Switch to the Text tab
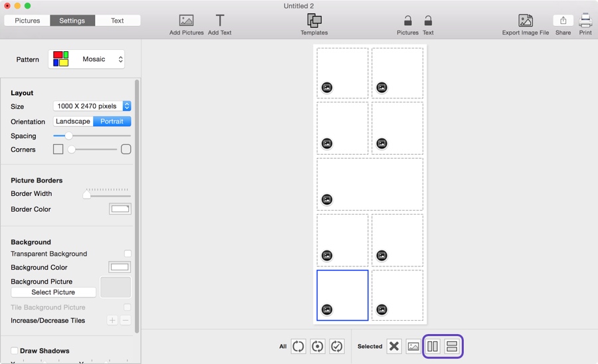This screenshot has width=598, height=364. coord(117,21)
